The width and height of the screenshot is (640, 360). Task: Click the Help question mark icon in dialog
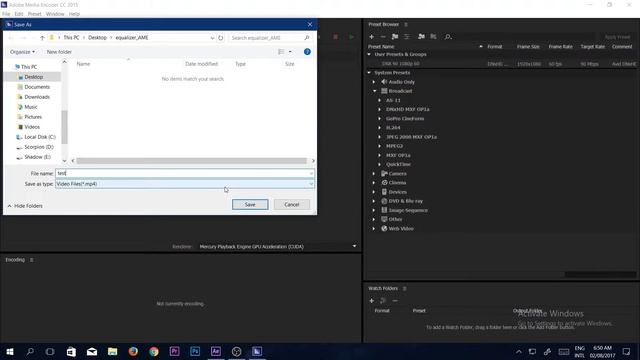click(307, 52)
